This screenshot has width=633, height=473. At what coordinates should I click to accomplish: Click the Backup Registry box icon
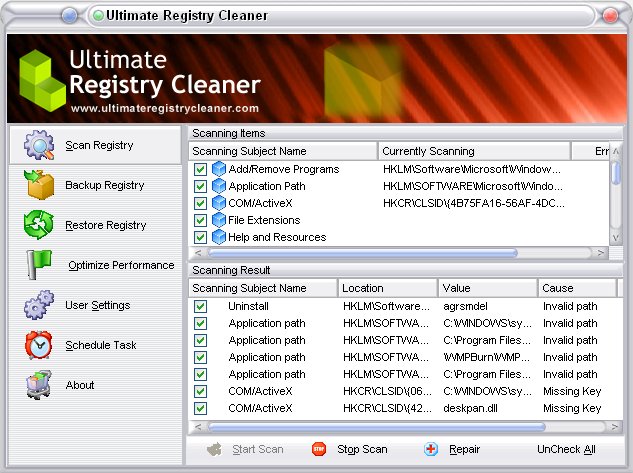pos(39,185)
